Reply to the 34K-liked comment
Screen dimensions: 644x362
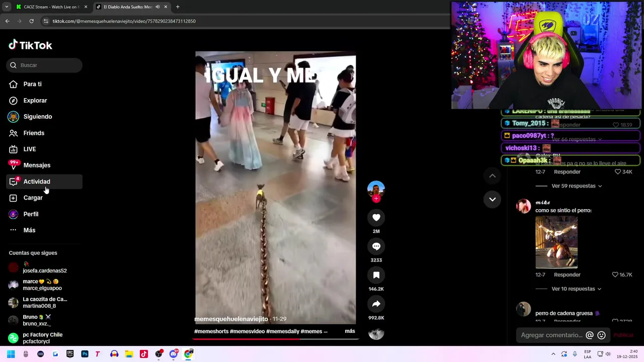pos(567,172)
